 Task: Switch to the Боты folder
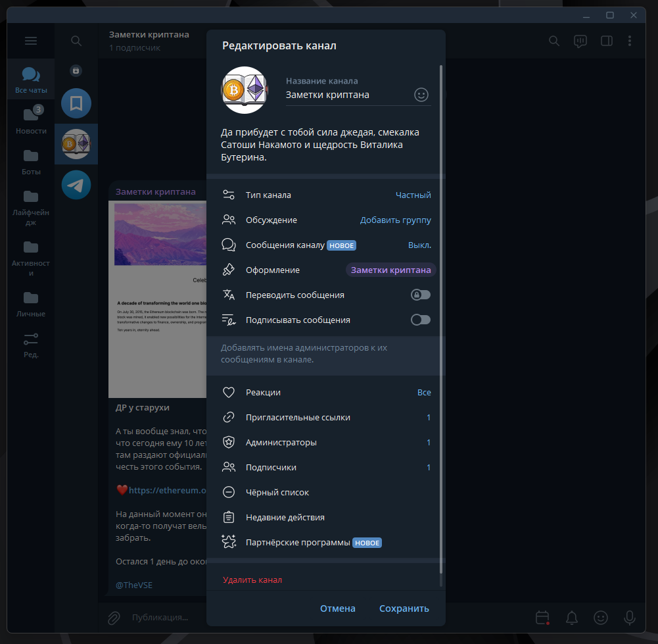pos(31,161)
